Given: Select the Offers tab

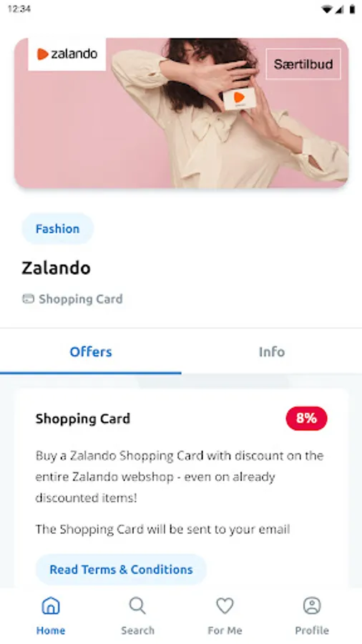Looking at the screenshot, I should coord(91,351).
